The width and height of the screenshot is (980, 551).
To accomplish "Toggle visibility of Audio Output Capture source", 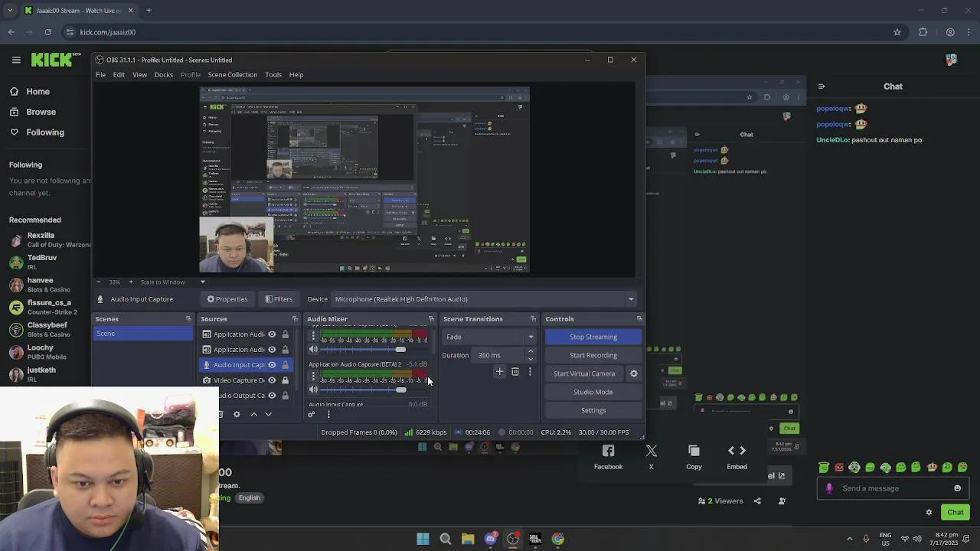I will point(272,396).
